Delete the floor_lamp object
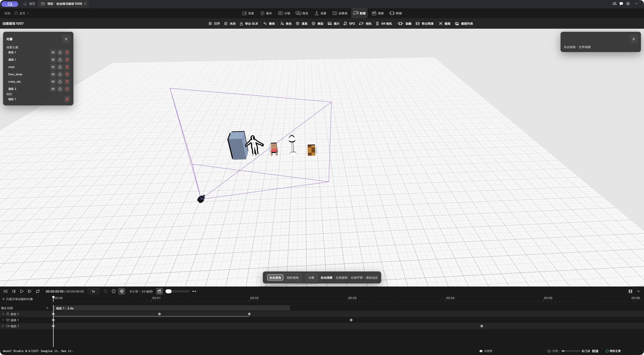The width and height of the screenshot is (644, 355). pyautogui.click(x=67, y=74)
